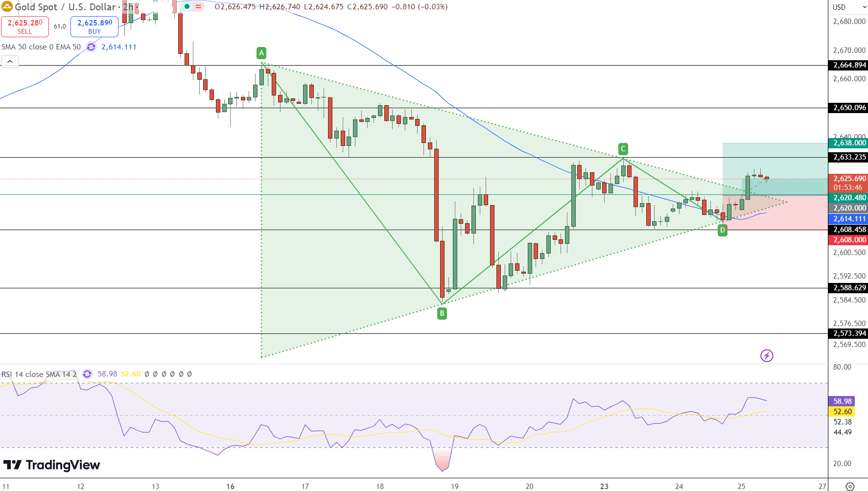Click the red approximate-equal data icon
This screenshot has width=868, height=491.
coord(198,7)
